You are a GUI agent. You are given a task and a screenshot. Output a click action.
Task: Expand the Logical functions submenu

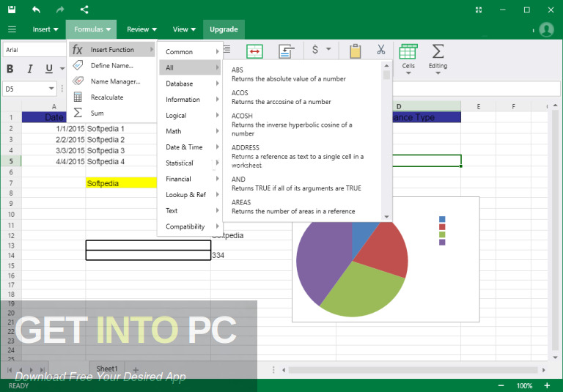[190, 115]
